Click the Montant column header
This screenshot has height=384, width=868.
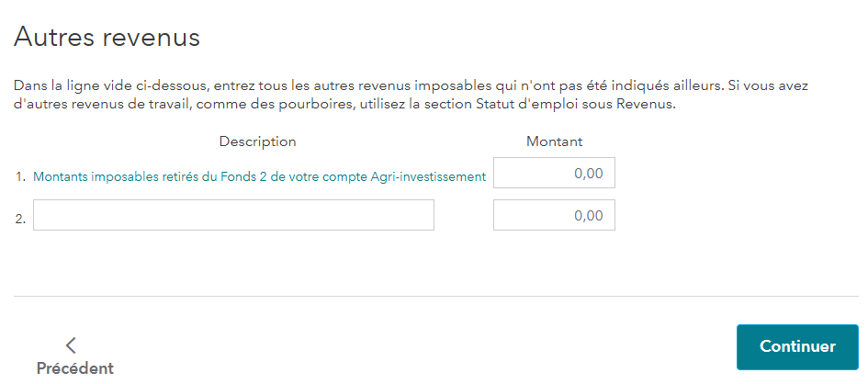point(554,141)
